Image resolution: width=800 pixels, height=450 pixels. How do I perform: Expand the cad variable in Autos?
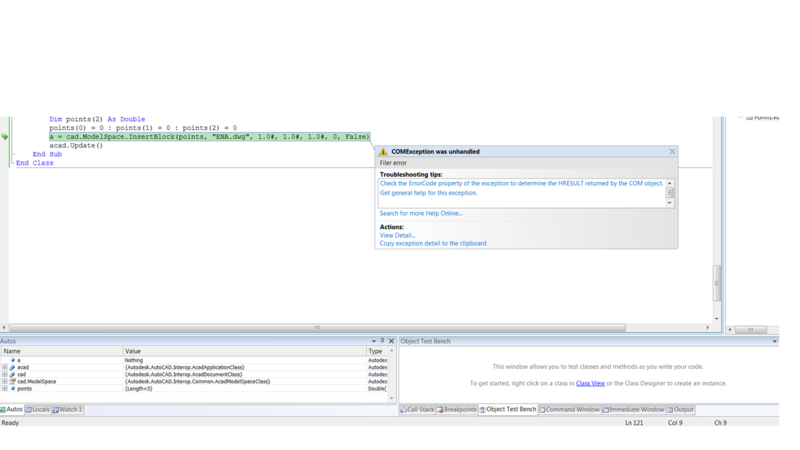[x=5, y=374]
